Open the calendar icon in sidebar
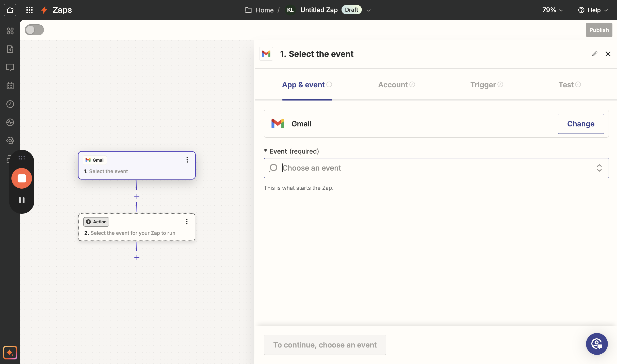The image size is (617, 364). point(10,86)
